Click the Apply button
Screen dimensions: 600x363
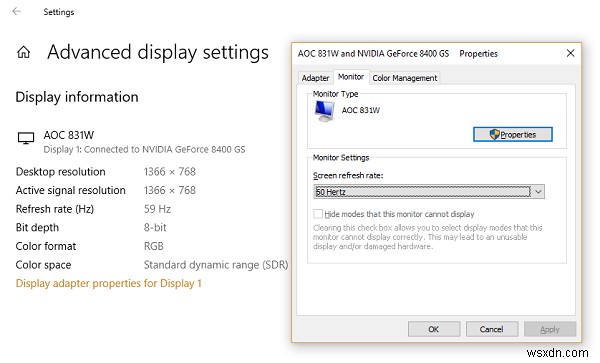550,329
